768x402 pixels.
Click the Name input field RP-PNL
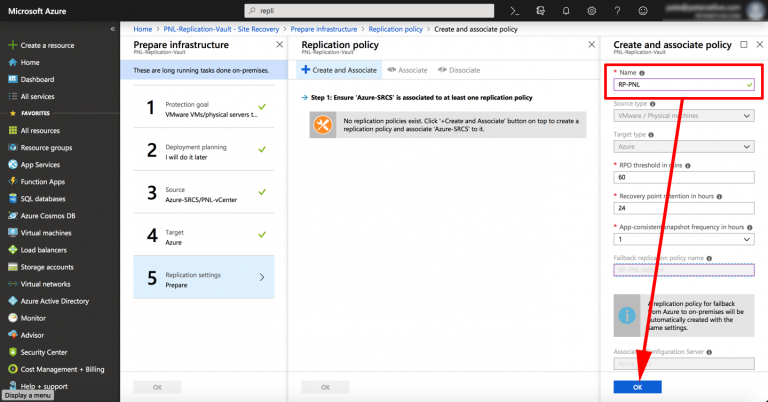684,85
